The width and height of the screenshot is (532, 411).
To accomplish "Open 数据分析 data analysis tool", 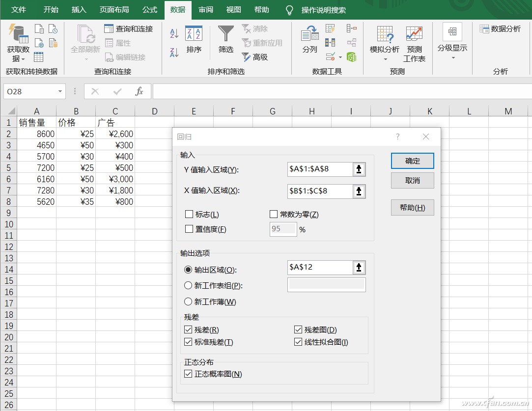I will (x=500, y=29).
